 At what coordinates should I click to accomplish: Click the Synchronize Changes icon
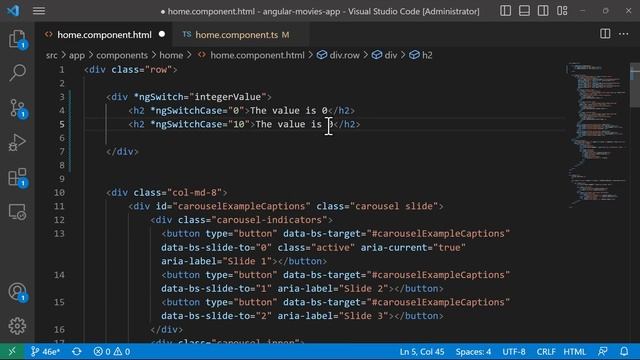tap(76, 351)
